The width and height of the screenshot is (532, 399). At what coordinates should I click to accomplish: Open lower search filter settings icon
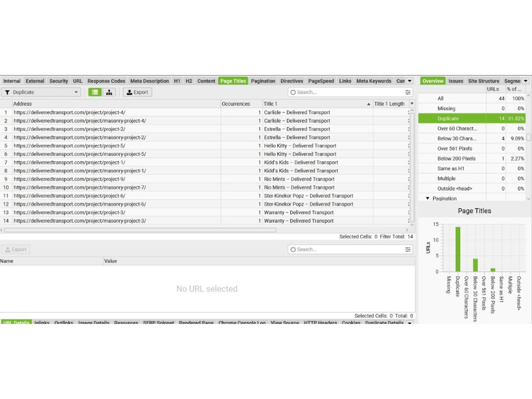(x=408, y=250)
